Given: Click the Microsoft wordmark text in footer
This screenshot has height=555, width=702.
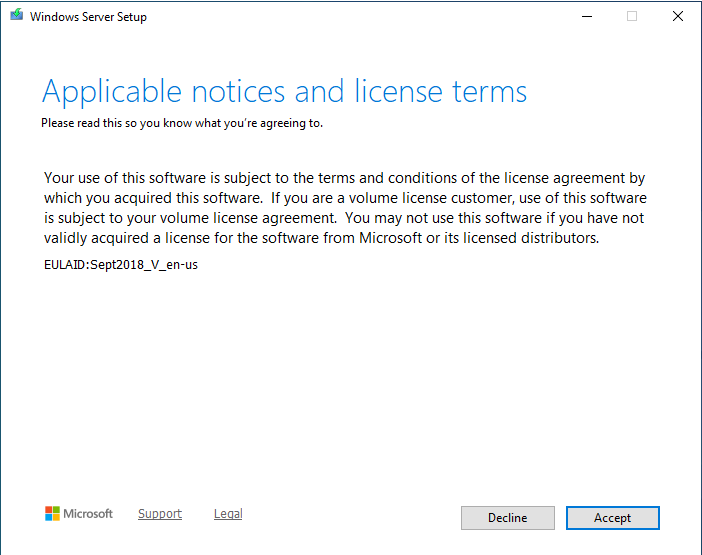Looking at the screenshot, I should [89, 514].
